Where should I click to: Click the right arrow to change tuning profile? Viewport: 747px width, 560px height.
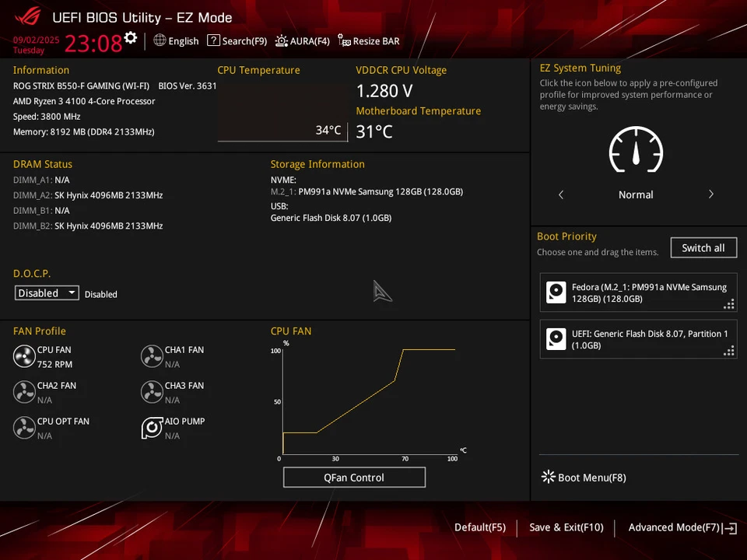point(710,194)
